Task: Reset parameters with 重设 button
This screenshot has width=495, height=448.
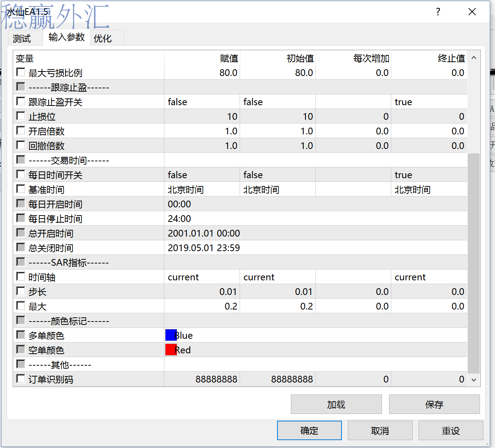Action: [451, 430]
